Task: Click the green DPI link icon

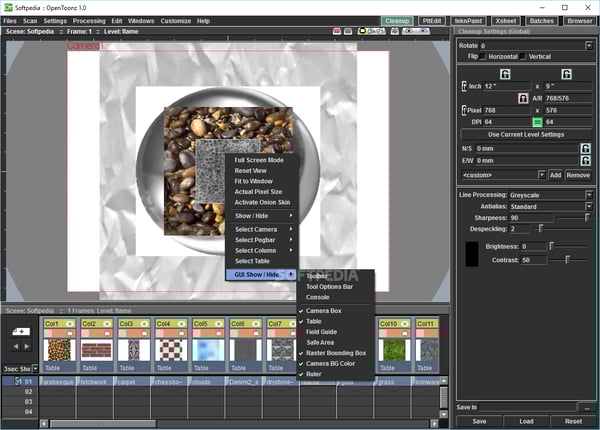Action: (x=537, y=122)
